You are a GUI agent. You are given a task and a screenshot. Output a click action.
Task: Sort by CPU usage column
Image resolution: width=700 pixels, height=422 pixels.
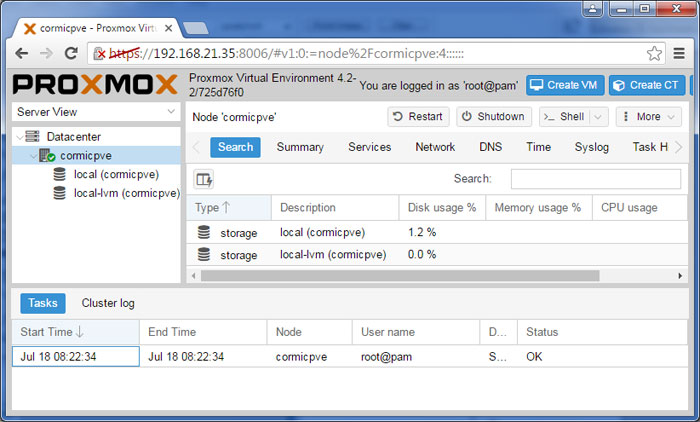(640, 208)
